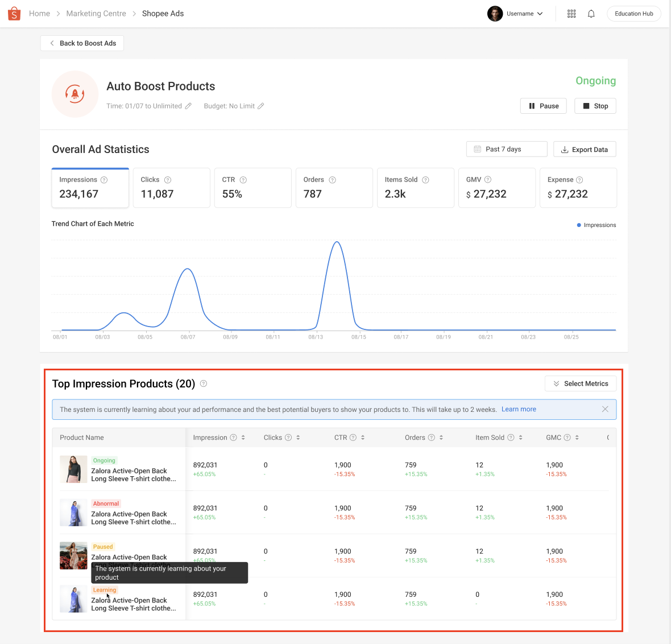Select the Orders metric card
Screen dimensions: 671x644
[x=334, y=188]
